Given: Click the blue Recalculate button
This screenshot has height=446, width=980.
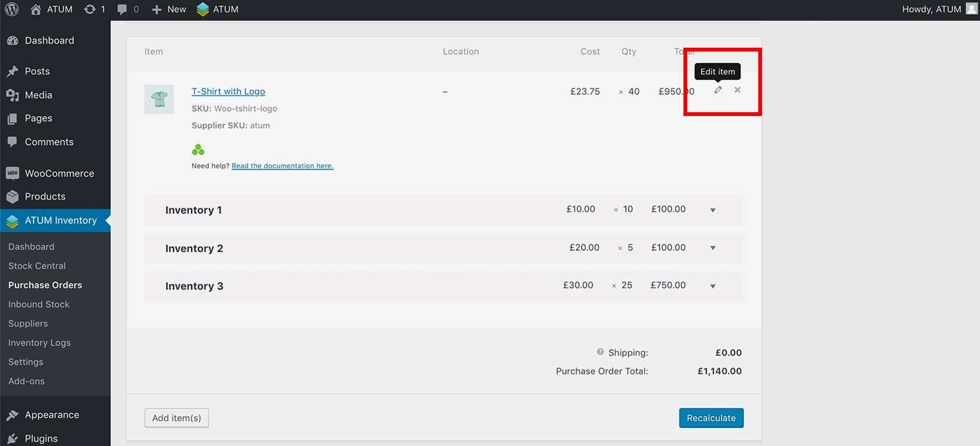Looking at the screenshot, I should (x=711, y=418).
